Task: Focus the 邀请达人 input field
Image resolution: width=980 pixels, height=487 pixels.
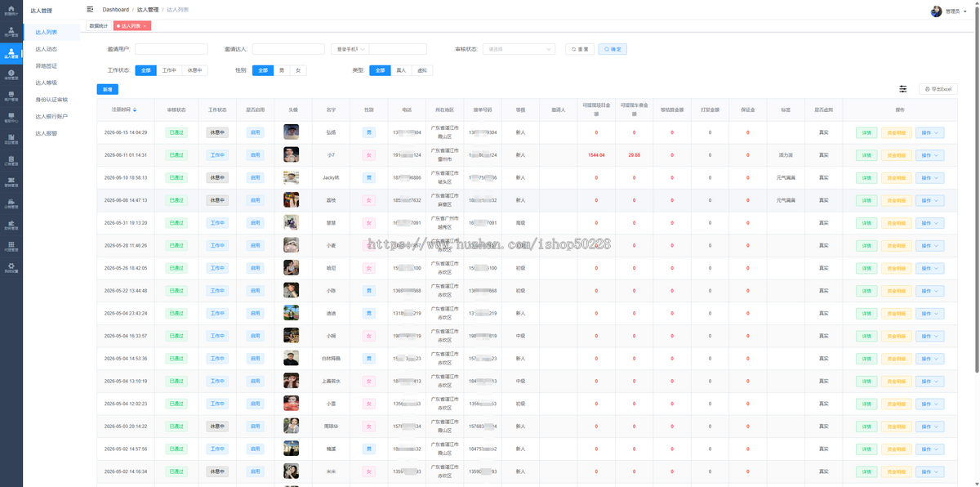Action: tap(288, 49)
